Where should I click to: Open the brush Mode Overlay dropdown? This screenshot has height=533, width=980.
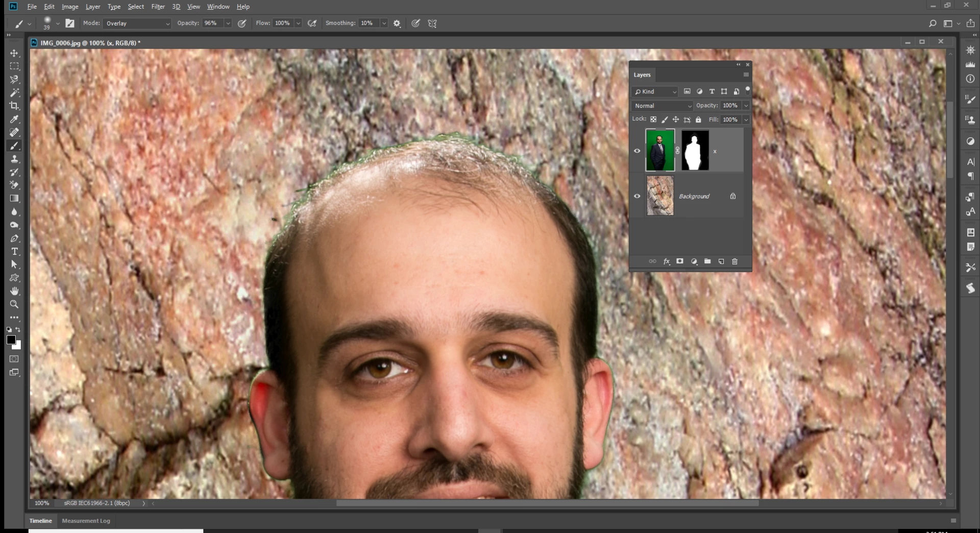(137, 23)
